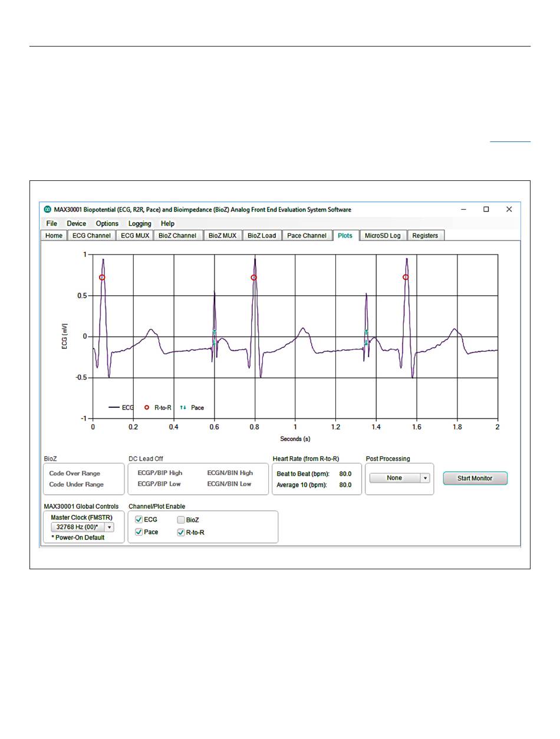560x739 pixels.
Task: Click the Beat to Beat bpm value 80.0
Action: [345, 474]
